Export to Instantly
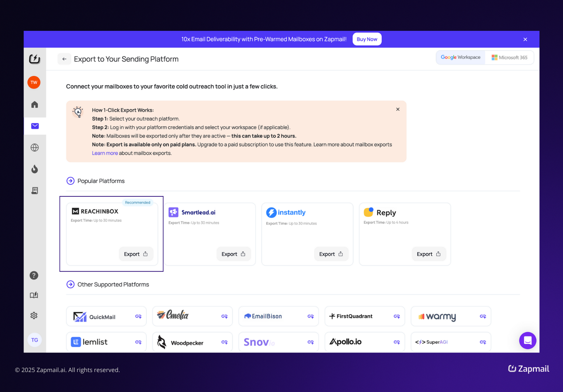The height and width of the screenshot is (392, 563). [331, 254]
